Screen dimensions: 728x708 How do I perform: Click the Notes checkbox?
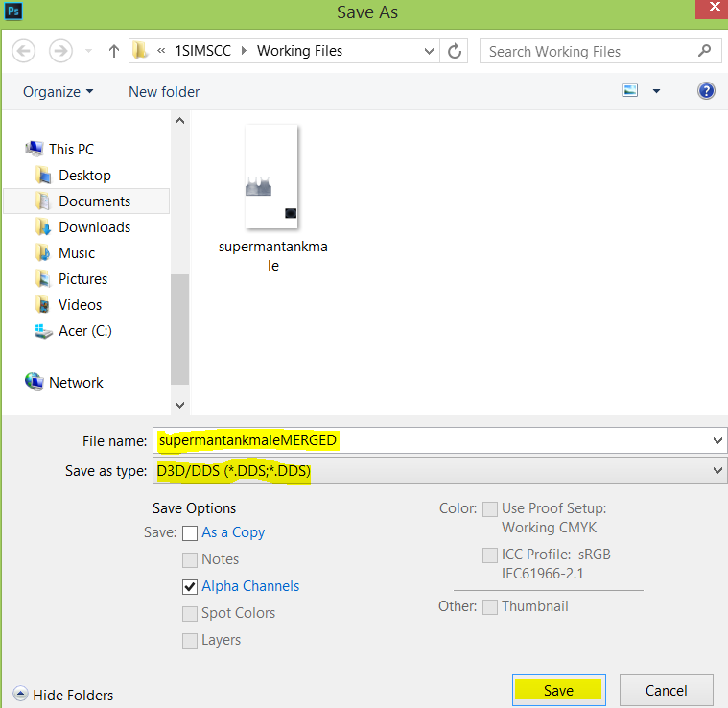[189, 560]
